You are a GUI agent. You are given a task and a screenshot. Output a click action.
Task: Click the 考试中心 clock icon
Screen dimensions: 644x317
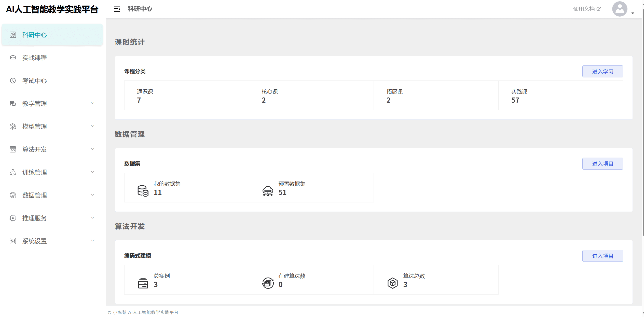tap(13, 81)
